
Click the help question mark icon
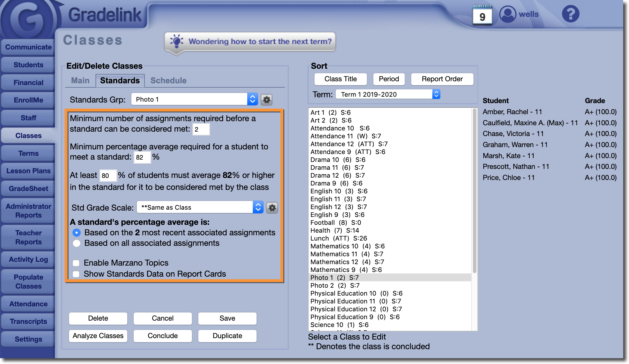570,14
